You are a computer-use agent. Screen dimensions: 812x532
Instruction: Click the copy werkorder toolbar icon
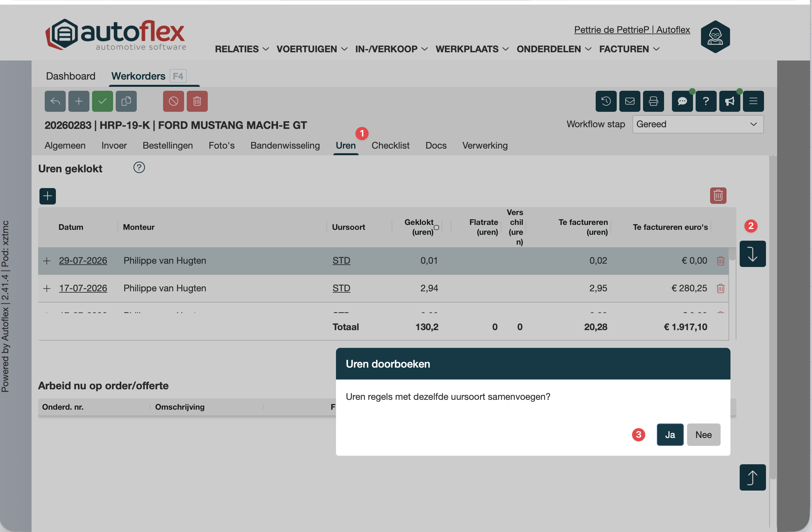[x=126, y=101]
